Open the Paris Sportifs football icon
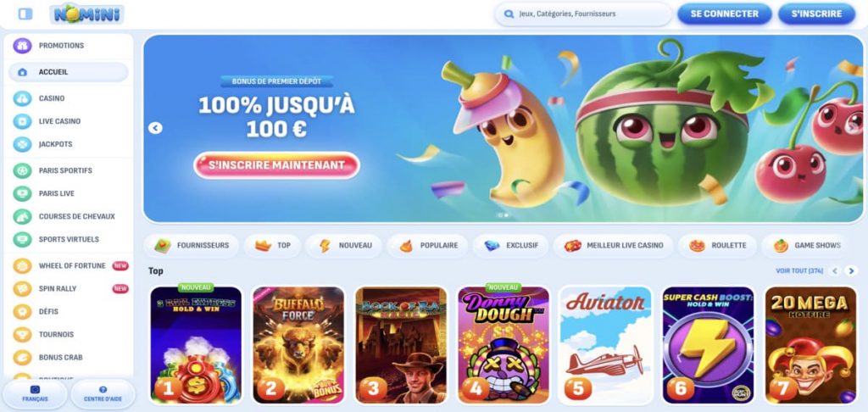This screenshot has width=868, height=412. (22, 170)
